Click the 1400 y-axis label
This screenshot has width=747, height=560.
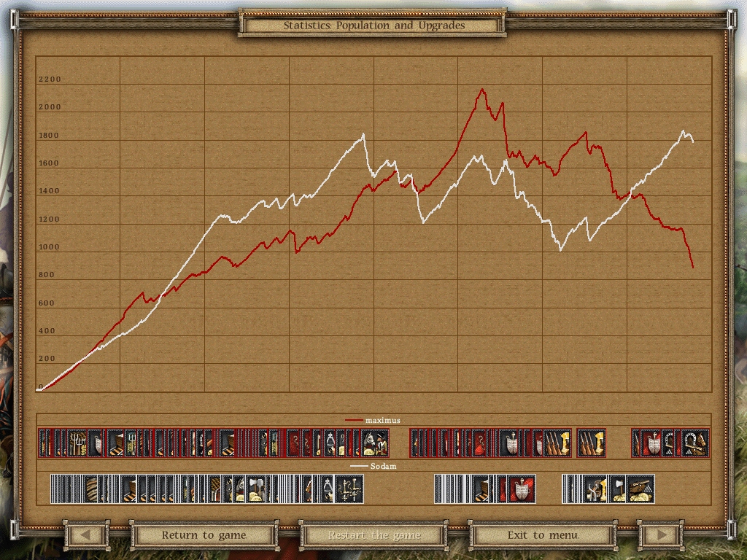click(x=49, y=191)
